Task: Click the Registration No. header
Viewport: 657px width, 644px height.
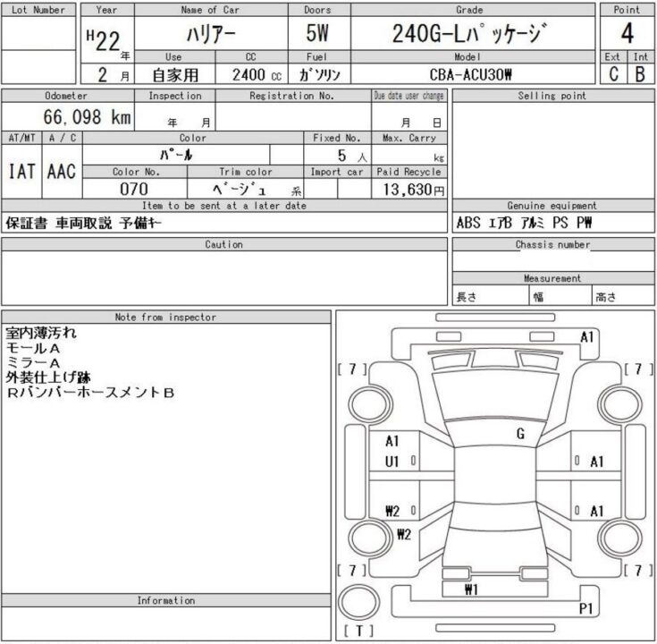Action: [x=291, y=96]
